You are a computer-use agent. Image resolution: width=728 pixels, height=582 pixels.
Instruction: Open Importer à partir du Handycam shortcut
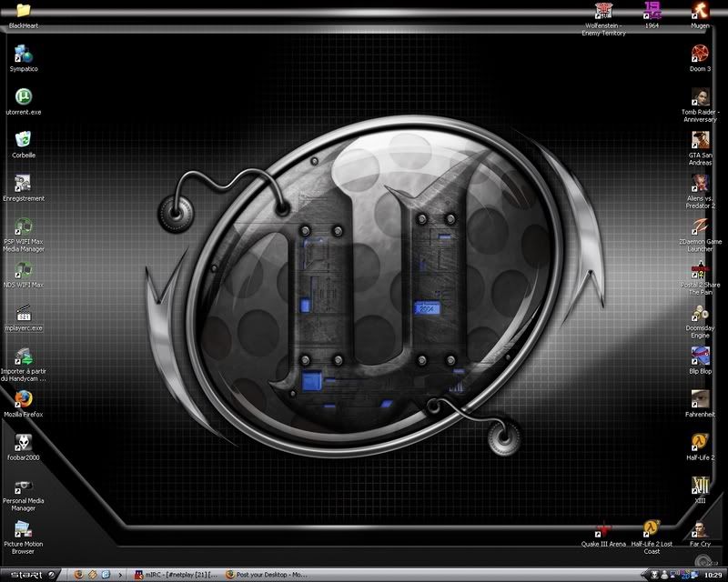tap(24, 365)
